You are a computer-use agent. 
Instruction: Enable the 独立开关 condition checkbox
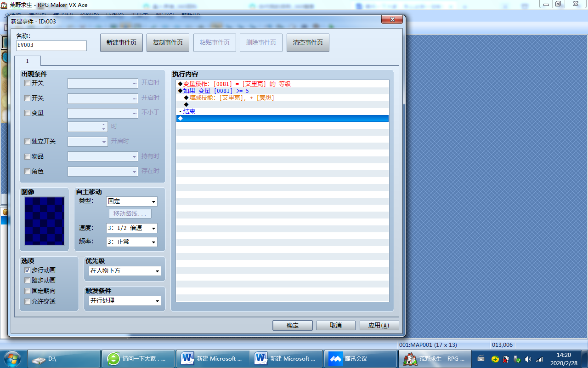coord(28,141)
